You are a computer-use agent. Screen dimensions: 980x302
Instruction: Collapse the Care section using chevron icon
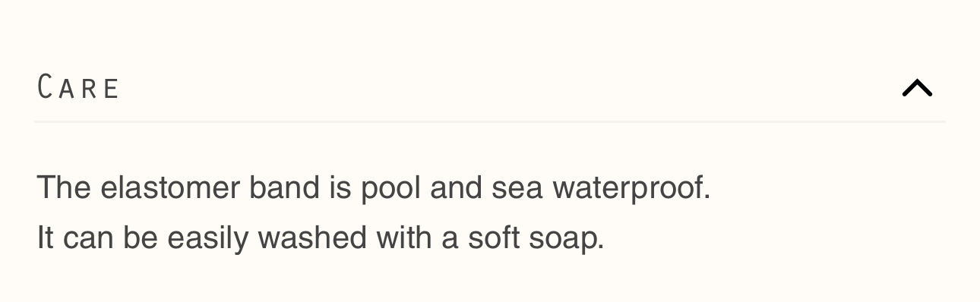(917, 88)
